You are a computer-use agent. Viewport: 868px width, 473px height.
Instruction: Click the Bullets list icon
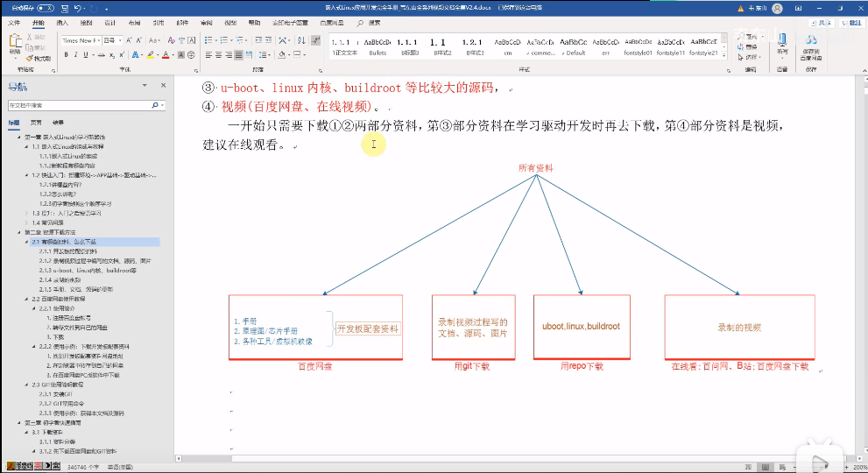tap(208, 40)
